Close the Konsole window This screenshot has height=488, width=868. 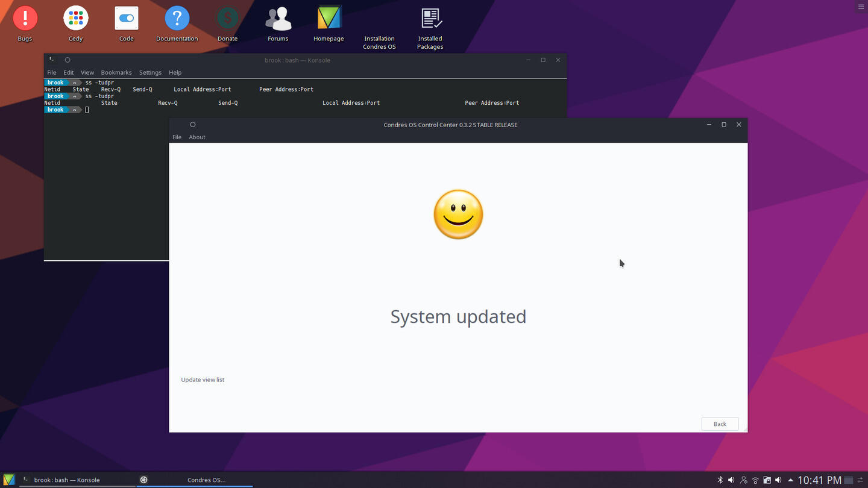tap(558, 60)
